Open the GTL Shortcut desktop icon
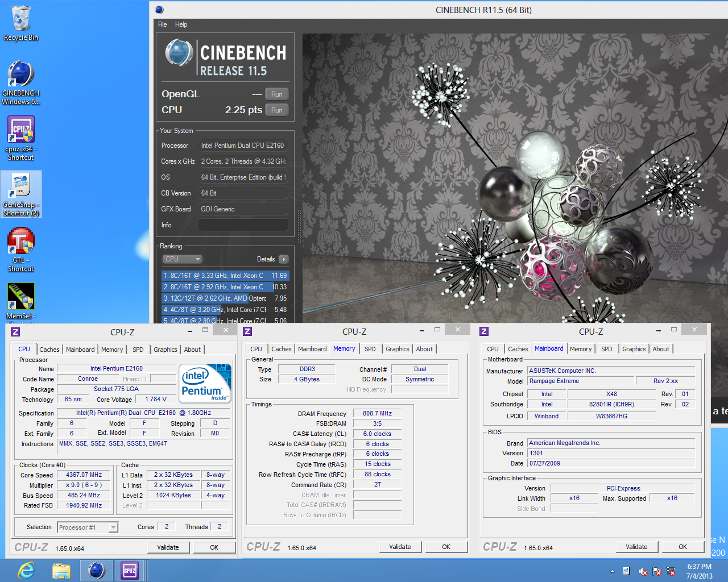Viewport: 728px width, 582px height. (21, 250)
